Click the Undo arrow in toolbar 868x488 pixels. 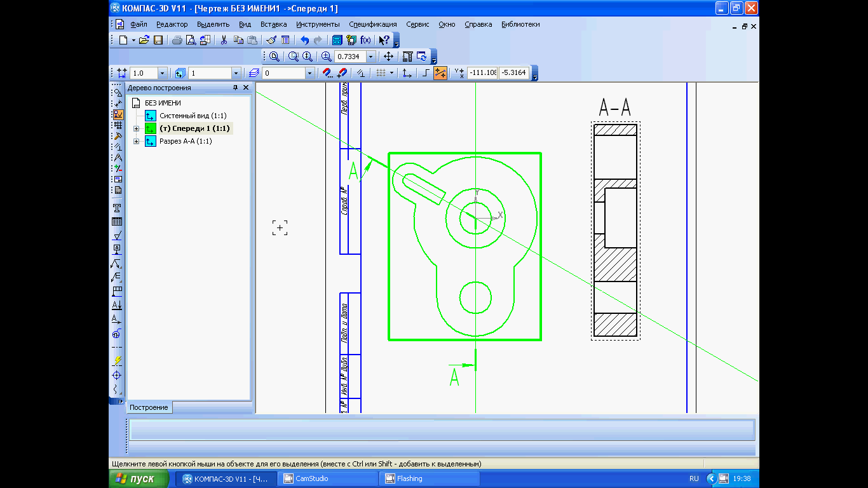pos(304,40)
